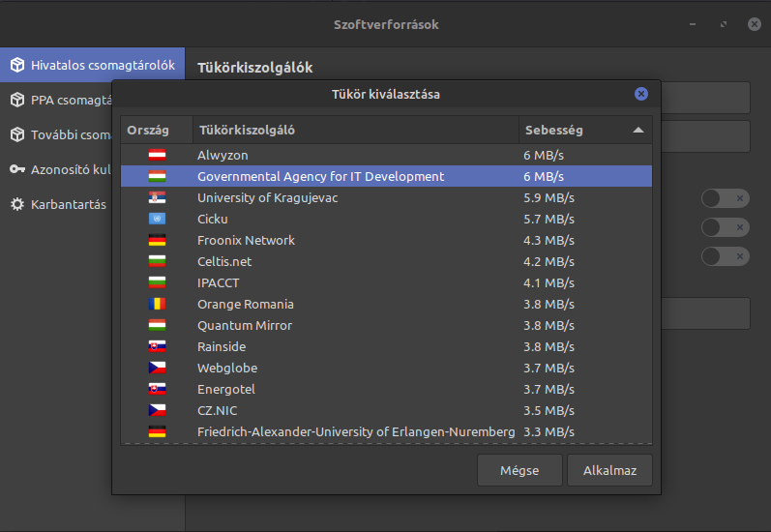This screenshot has height=532, width=771.
Task: Click the Hungarian flag beside Quantum Mirror
Action: (x=157, y=325)
